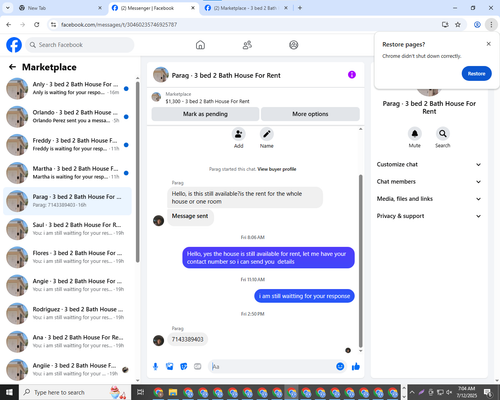Click the Search Facebook box
Viewport: 500px width, 400px height.
click(80, 45)
